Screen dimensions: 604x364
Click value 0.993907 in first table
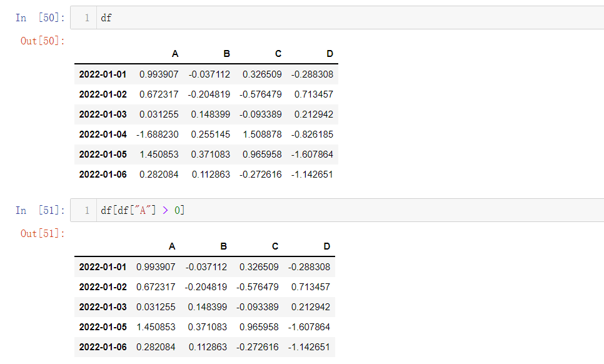click(x=159, y=74)
